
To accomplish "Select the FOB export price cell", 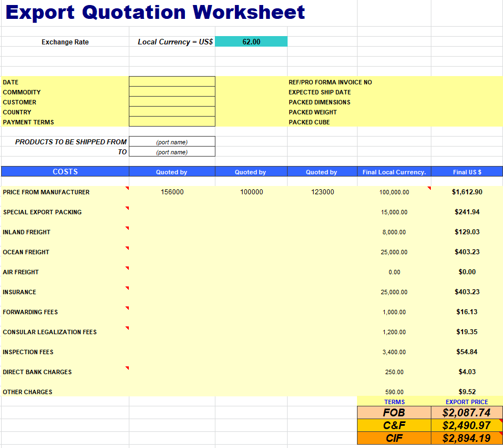I will pos(467,412).
